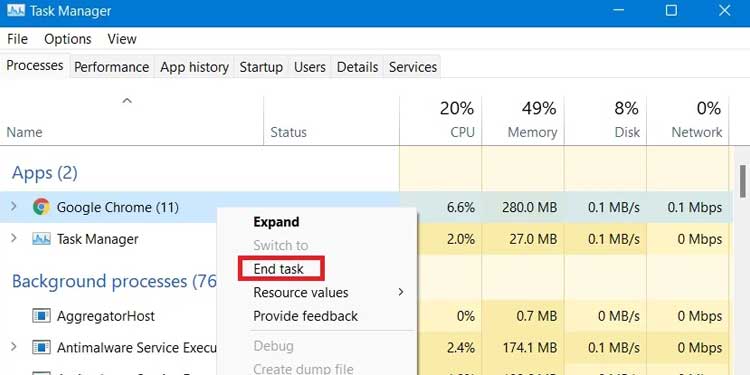Image resolution: width=750 pixels, height=375 pixels.
Task: Open the Resource values submenu arrow
Action: click(x=401, y=292)
